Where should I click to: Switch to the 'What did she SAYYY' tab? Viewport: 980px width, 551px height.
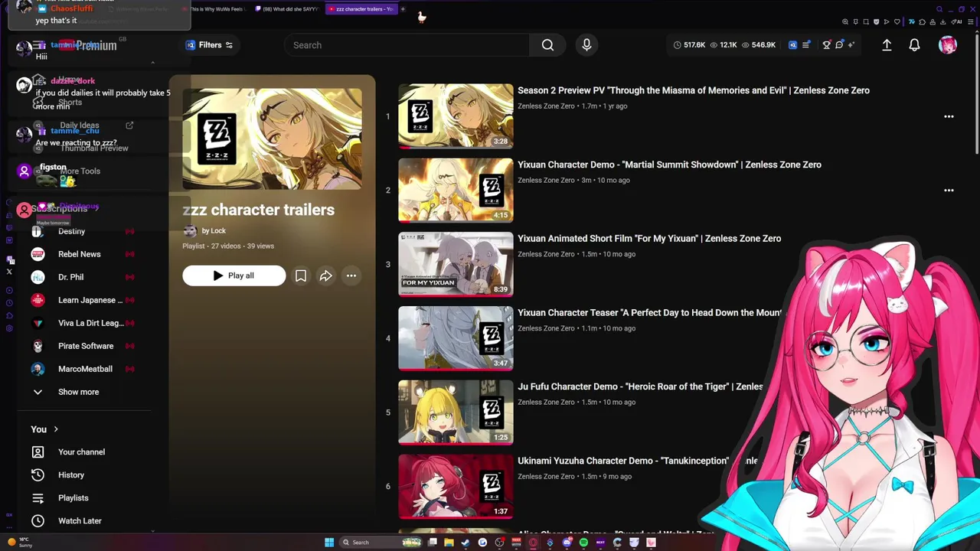pos(287,9)
